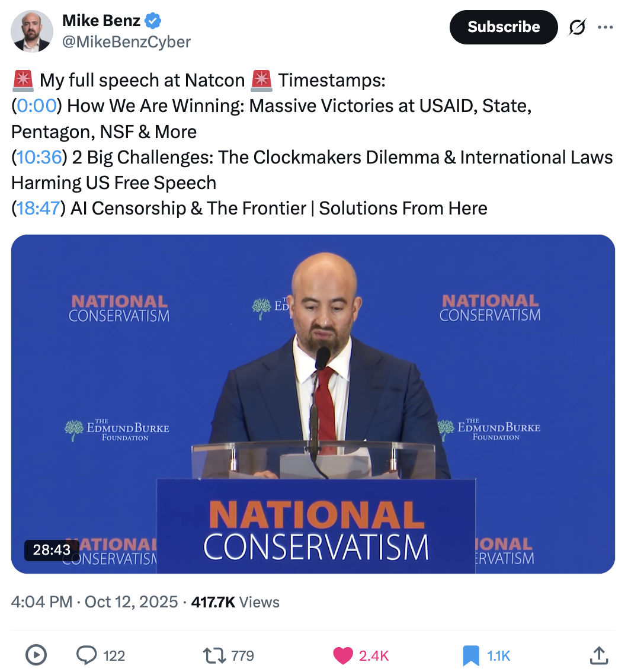The width and height of the screenshot is (628, 672).
Task: Open Grok analysis of this post
Action: click(x=577, y=27)
